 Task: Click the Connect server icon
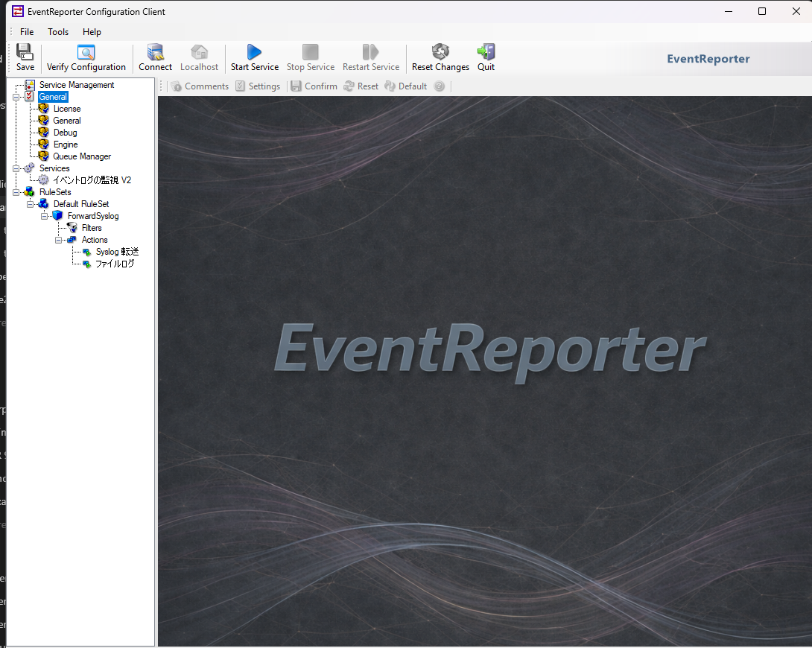tap(155, 51)
